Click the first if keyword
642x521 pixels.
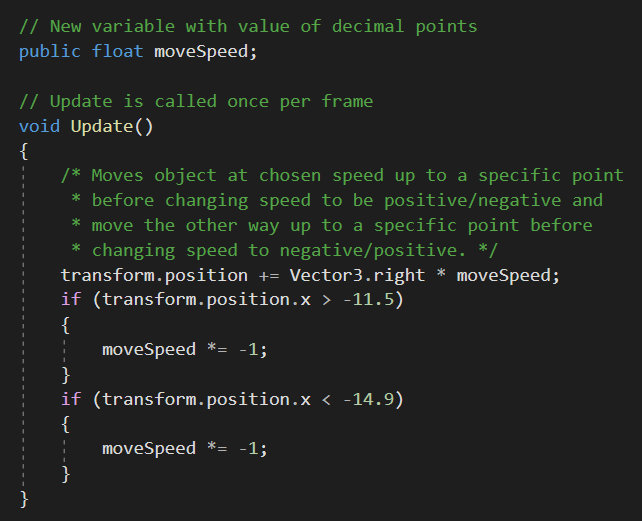click(x=71, y=299)
